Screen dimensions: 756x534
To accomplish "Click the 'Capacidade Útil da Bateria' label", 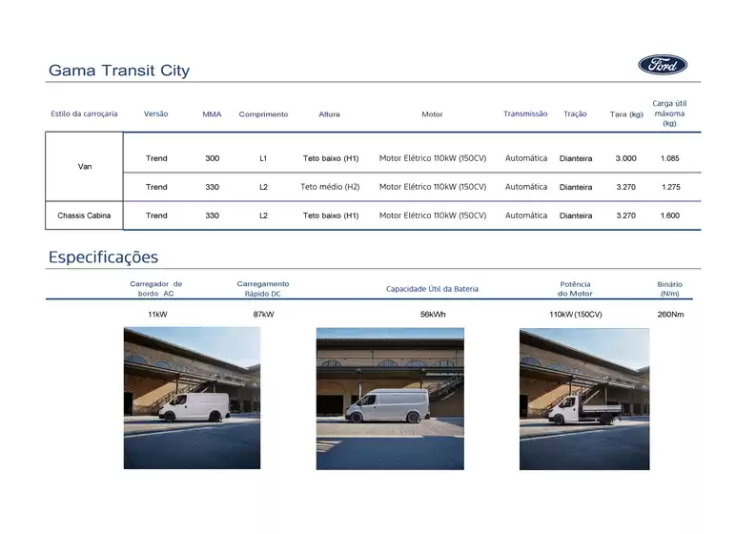I will [x=432, y=289].
